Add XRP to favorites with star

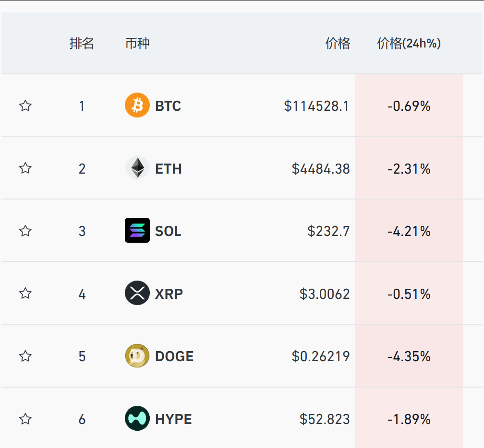25,293
